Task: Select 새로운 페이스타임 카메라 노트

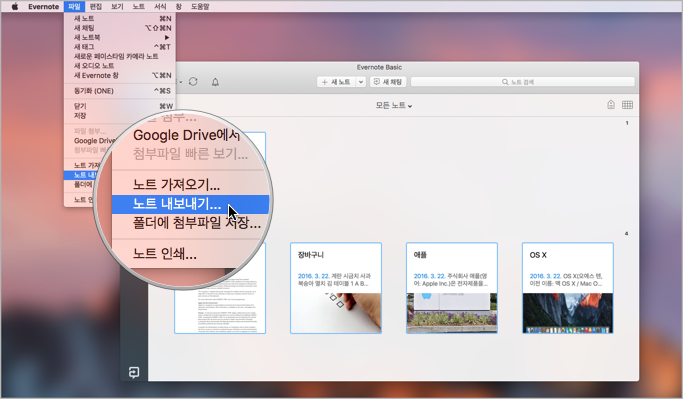Action: [x=120, y=57]
